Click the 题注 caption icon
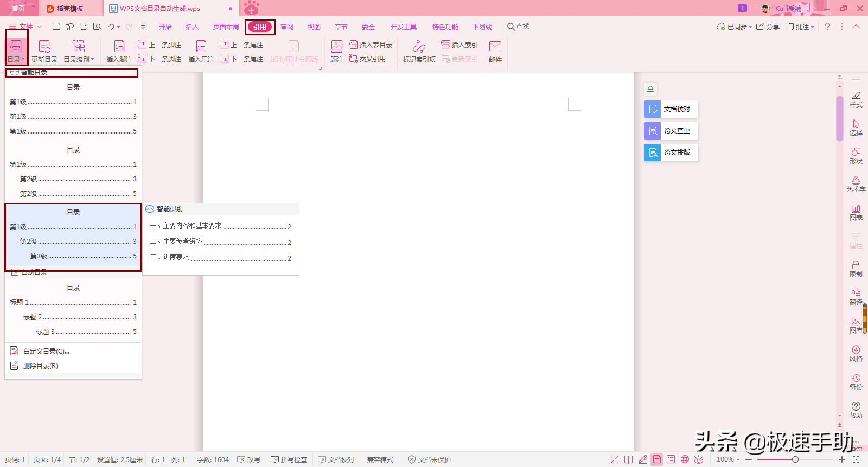The width and height of the screenshot is (868, 467). click(x=337, y=51)
